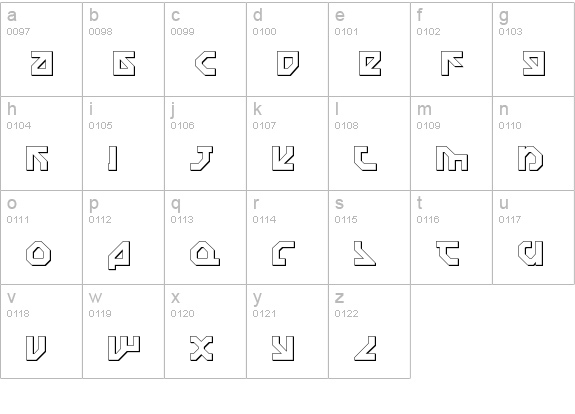Select the k glyph cell 0107
Viewport: 575px width, 414px height.
[288, 143]
